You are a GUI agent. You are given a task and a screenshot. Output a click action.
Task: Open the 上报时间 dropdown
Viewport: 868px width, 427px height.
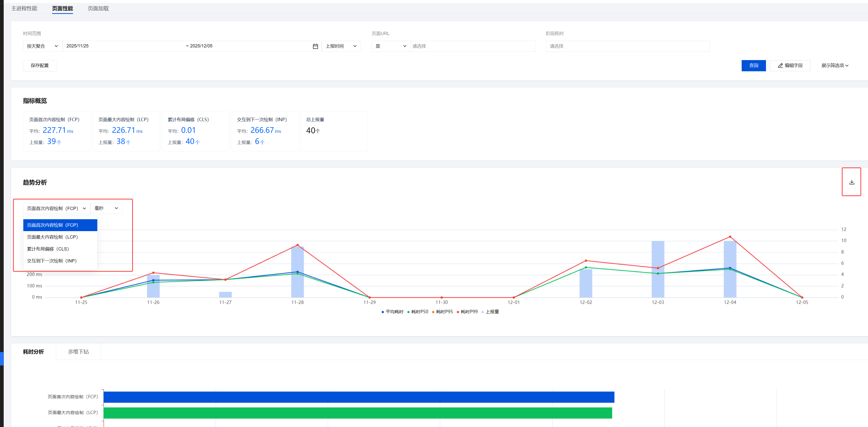341,46
